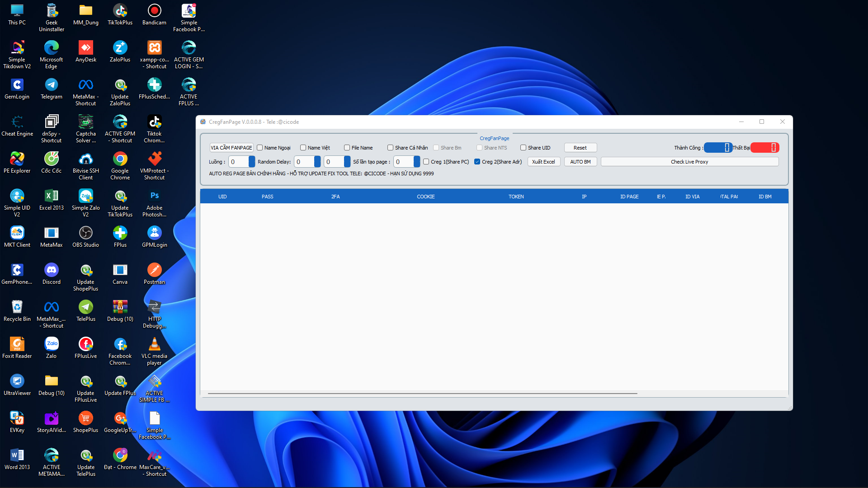Click the Xuất Excel button
This screenshot has height=488, width=868.
pyautogui.click(x=544, y=162)
